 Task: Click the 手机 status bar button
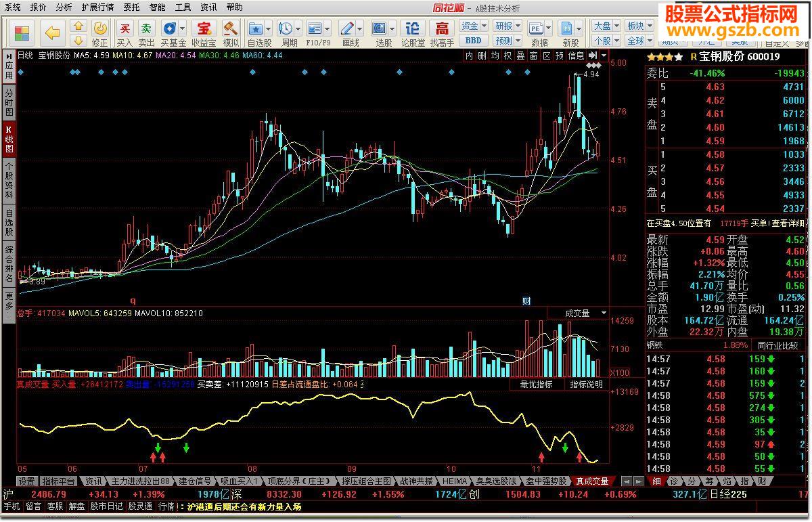click(12, 506)
